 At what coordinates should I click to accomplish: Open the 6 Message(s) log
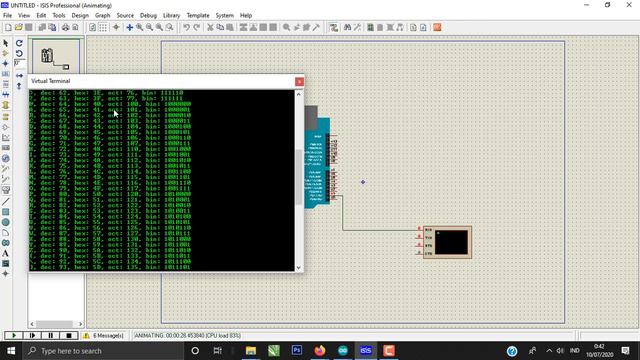[104, 336]
